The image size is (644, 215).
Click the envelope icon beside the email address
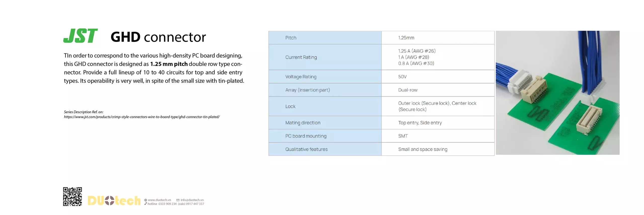coord(178,200)
